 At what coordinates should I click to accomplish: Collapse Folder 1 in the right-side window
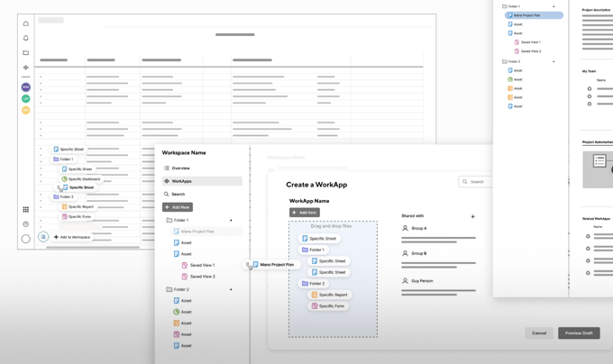[554, 6]
